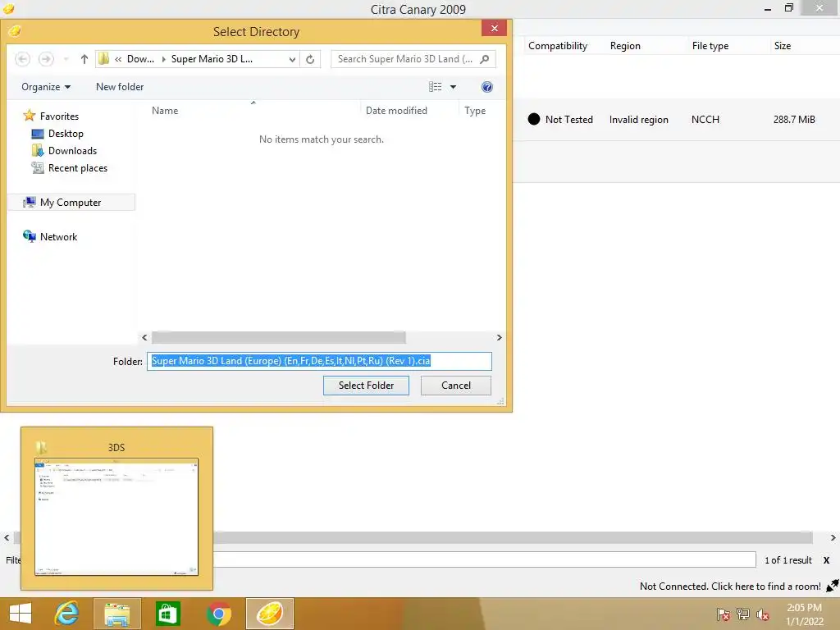Click the taskbar clock showing 2:05 PM

[x=804, y=614]
